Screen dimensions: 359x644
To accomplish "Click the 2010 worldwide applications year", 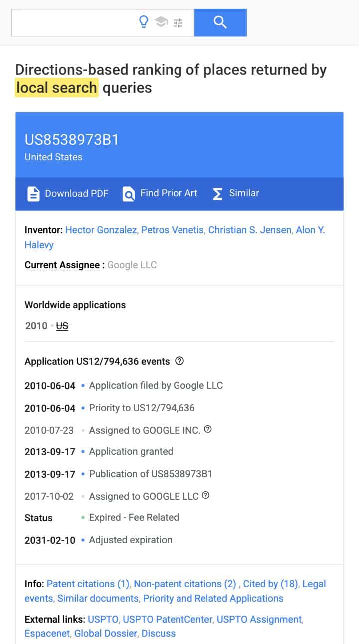I will pos(36,326).
